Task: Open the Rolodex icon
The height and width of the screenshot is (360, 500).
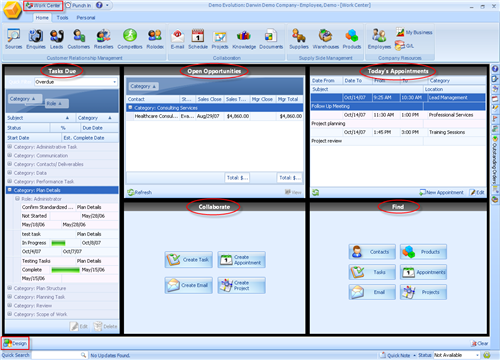Action: click(155, 39)
